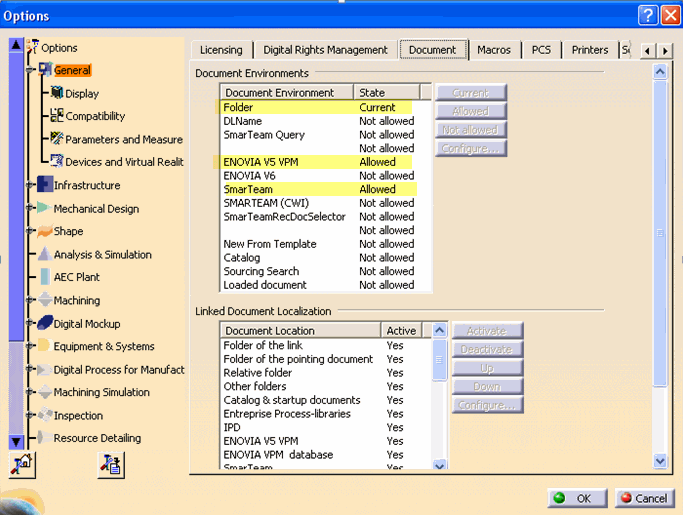This screenshot has height=515, width=683.
Task: Click the Activate button
Action: 487,331
